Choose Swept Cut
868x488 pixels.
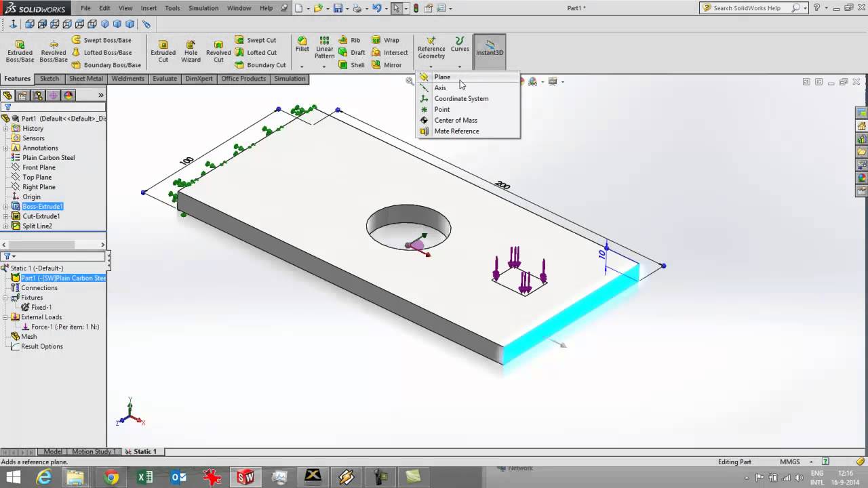click(x=256, y=40)
